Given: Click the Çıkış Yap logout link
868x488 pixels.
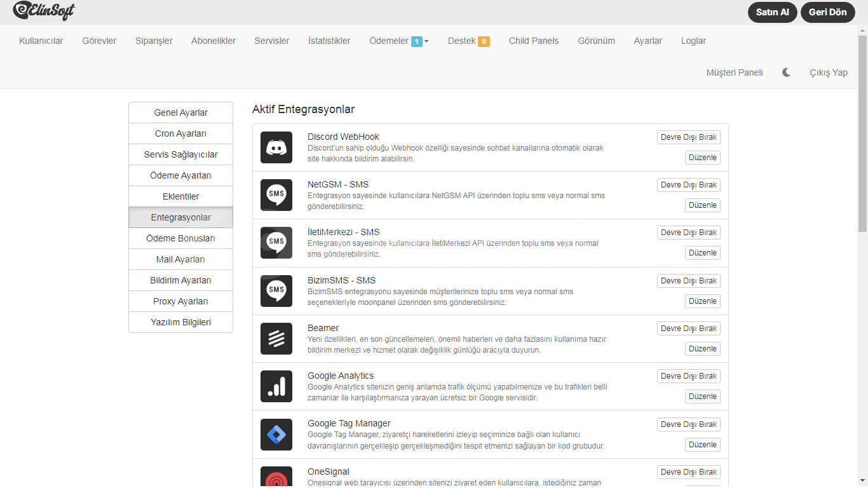Looking at the screenshot, I should [x=828, y=72].
